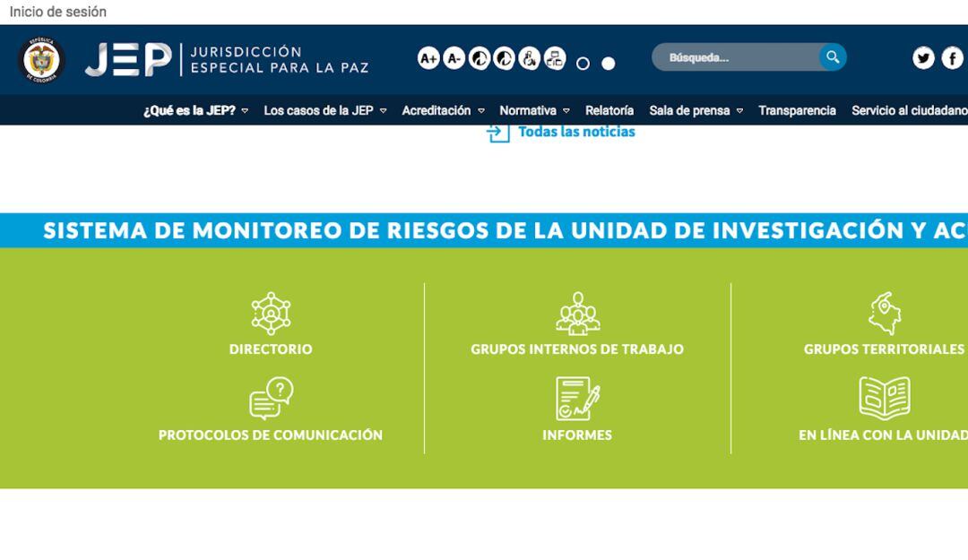This screenshot has width=968, height=560.
Task: Open the Transparencia menu item
Action: [x=797, y=111]
